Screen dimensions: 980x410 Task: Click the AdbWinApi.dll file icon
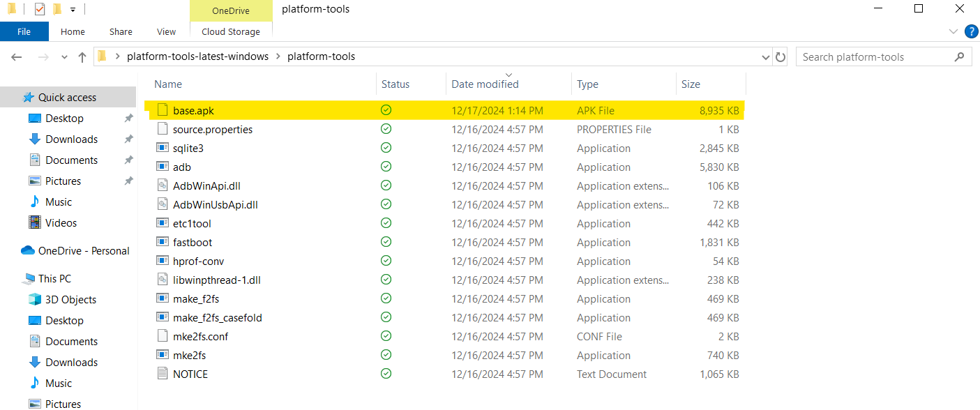(x=163, y=186)
